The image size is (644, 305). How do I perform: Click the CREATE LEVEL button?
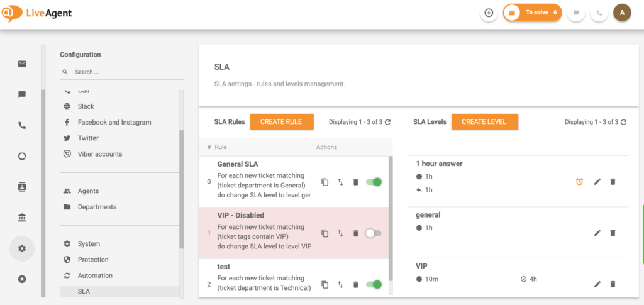click(484, 122)
